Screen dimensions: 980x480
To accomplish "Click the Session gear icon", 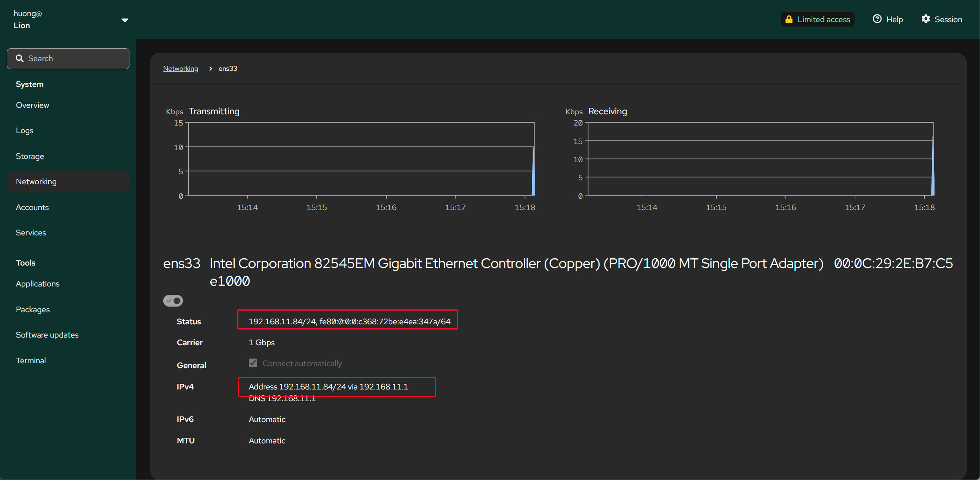I will [925, 19].
